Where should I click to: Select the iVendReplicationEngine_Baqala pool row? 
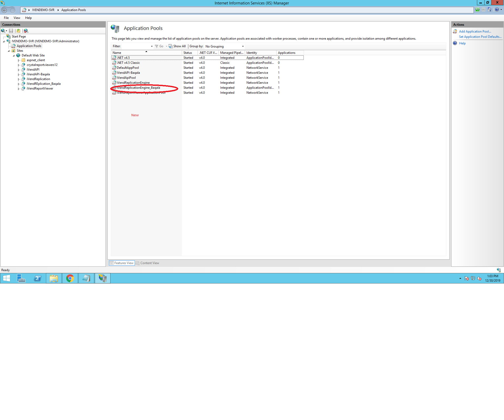coord(138,88)
